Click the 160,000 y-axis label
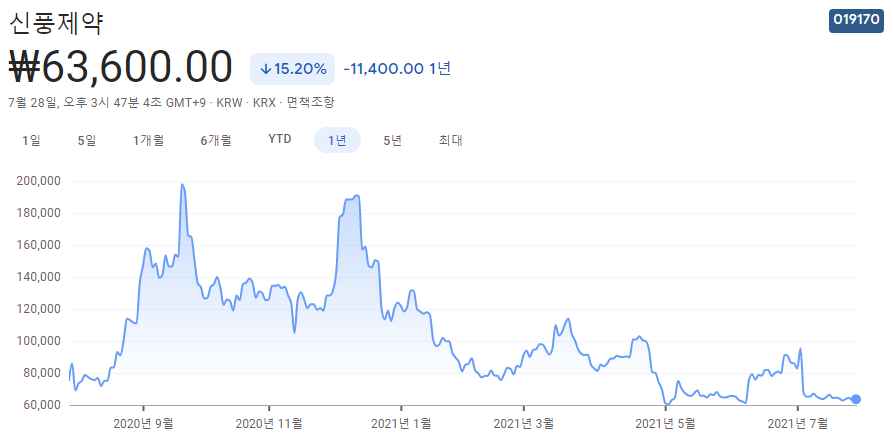Screen dimensions: 893x444 coord(40,245)
